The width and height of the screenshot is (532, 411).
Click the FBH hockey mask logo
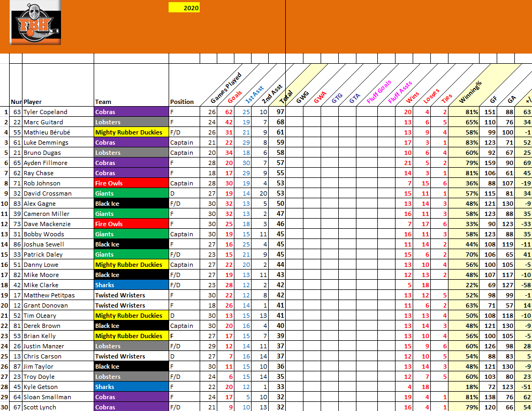(35, 22)
